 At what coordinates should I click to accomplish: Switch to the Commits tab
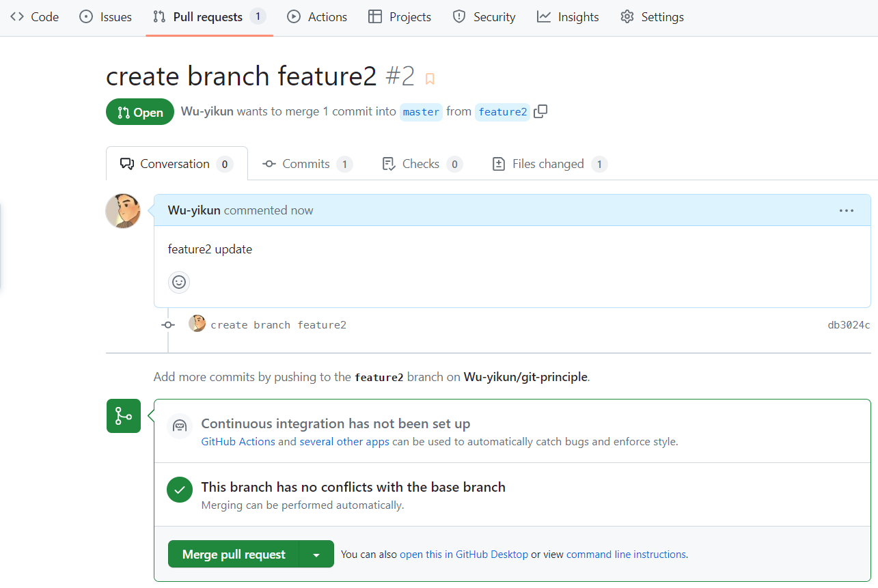tap(307, 164)
